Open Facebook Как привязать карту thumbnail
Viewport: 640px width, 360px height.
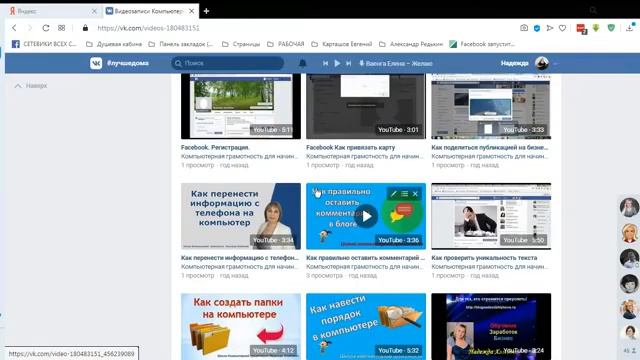(x=366, y=106)
